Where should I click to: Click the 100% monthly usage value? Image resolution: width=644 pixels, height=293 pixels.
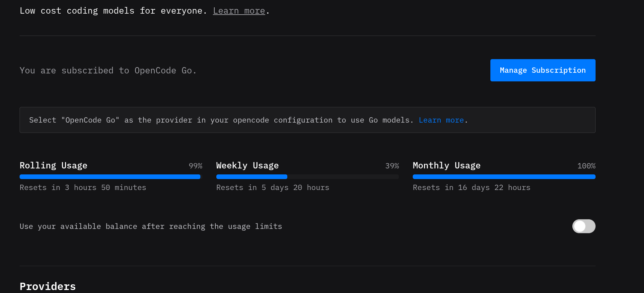[586, 166]
